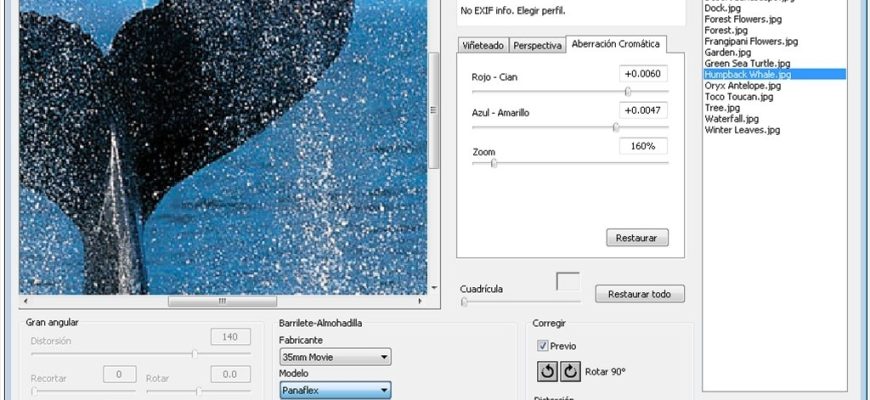The image size is (870, 400).
Task: Select Forest.jpg in the file list
Action: point(726,31)
